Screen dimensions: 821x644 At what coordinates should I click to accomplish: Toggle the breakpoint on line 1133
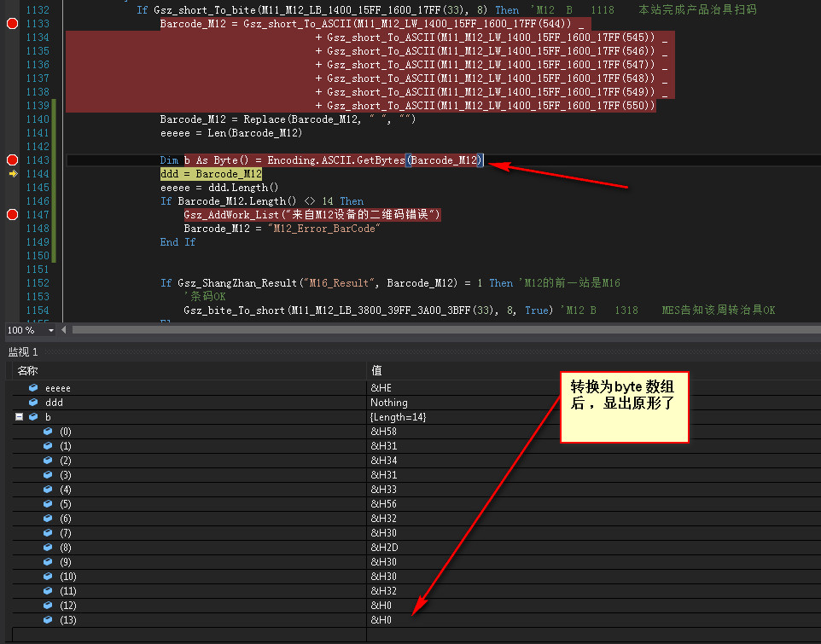pyautogui.click(x=12, y=24)
